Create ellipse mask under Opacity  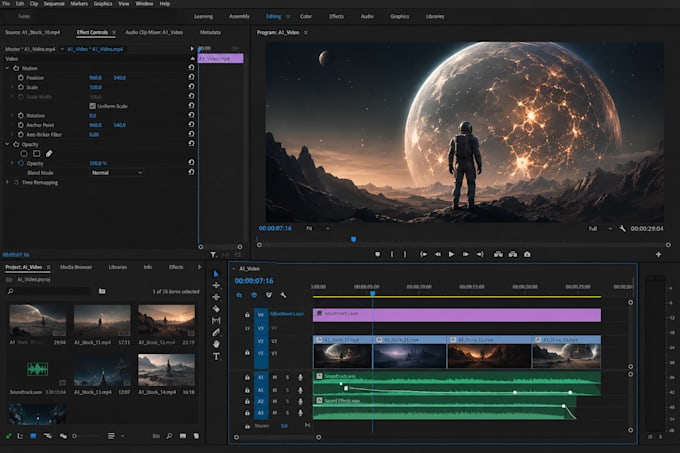[24, 153]
